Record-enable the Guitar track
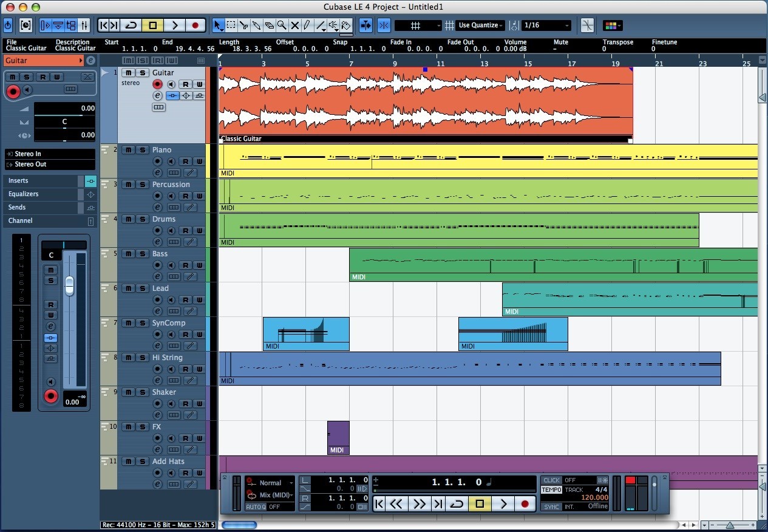 (x=158, y=84)
